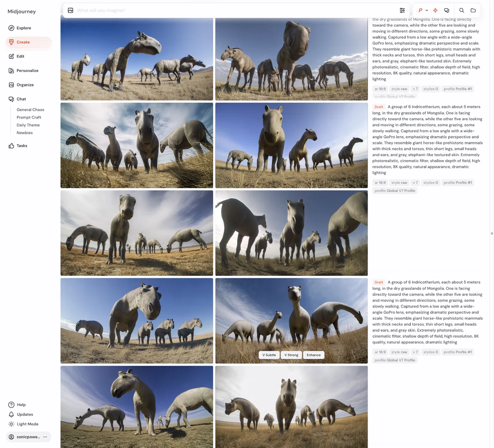494x448 pixels.
Task: Open the Prompt Craft chat room
Action: tap(29, 117)
